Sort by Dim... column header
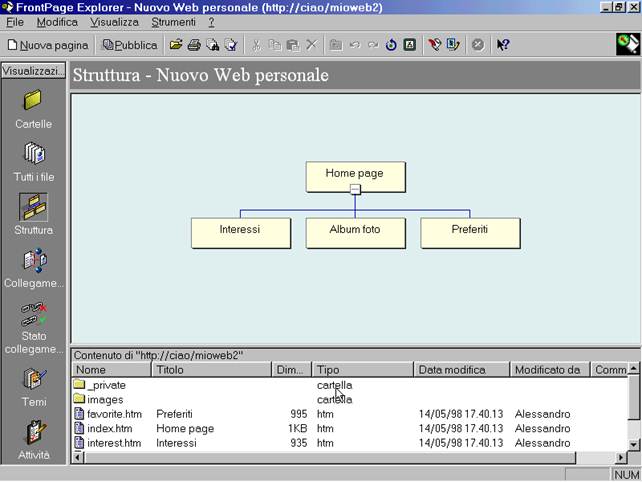Viewport: 642px width, 482px height. 292,370
